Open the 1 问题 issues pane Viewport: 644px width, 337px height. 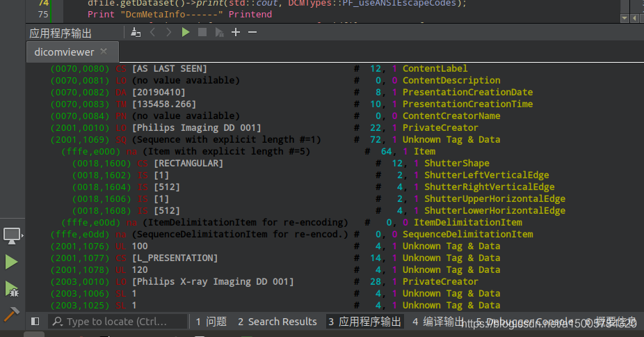(x=211, y=322)
